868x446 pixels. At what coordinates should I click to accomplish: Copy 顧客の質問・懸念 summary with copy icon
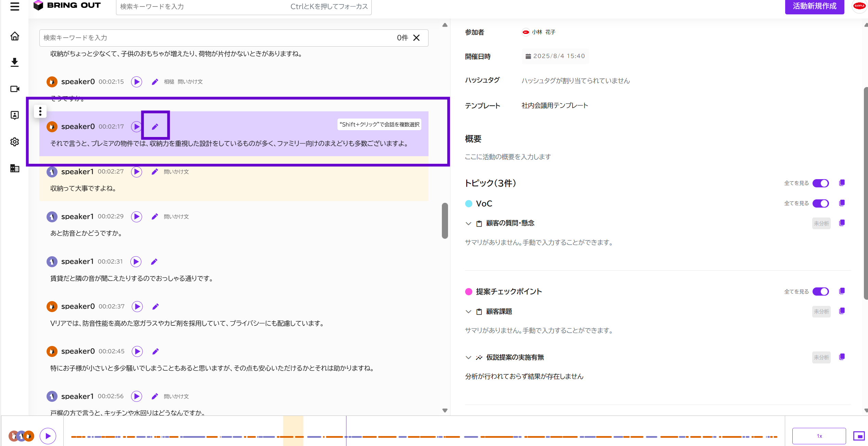tap(842, 223)
